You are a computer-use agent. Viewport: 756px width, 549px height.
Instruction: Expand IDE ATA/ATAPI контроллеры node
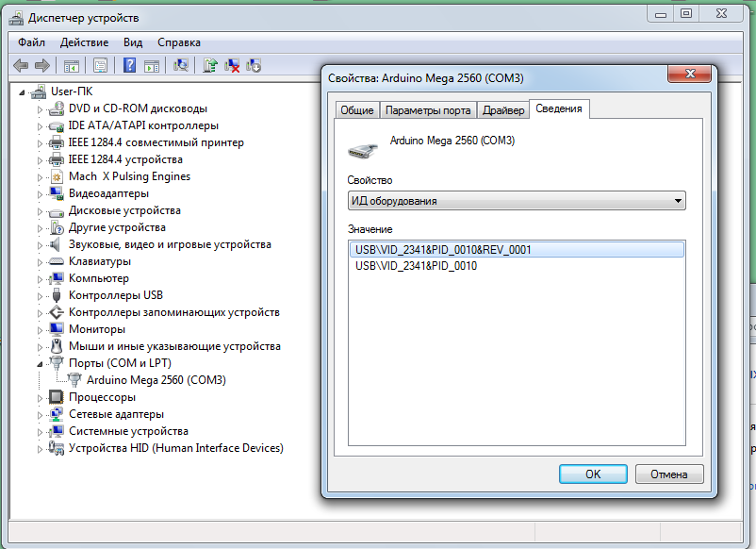[40, 126]
